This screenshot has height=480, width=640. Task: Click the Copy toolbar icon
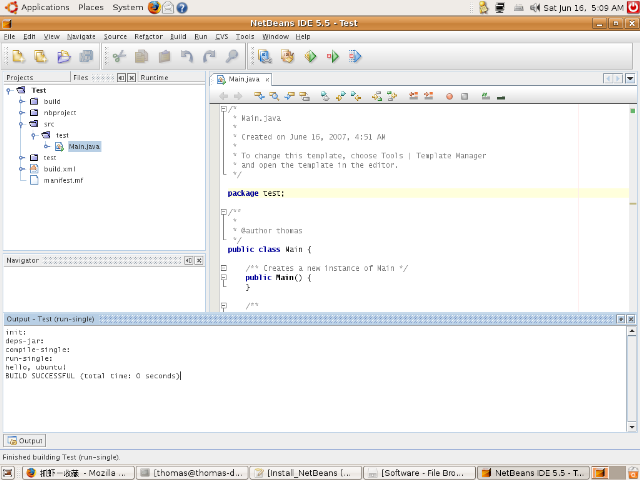click(x=142, y=56)
